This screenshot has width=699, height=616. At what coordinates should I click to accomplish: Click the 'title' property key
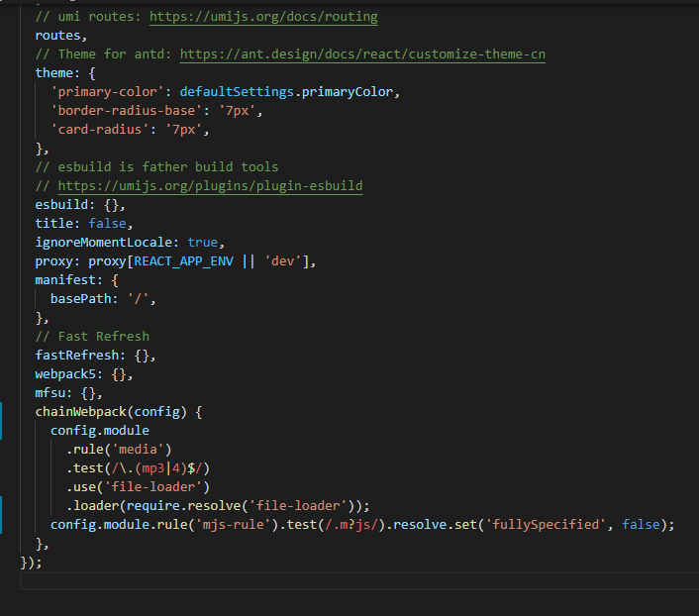(53, 224)
